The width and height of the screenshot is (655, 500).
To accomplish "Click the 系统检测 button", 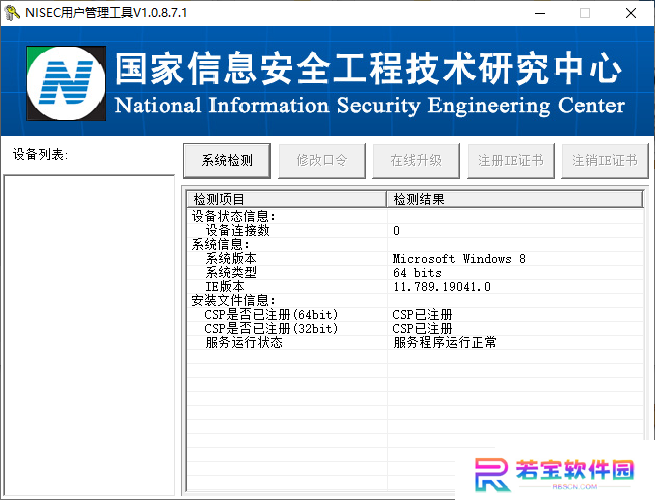I will [227, 160].
